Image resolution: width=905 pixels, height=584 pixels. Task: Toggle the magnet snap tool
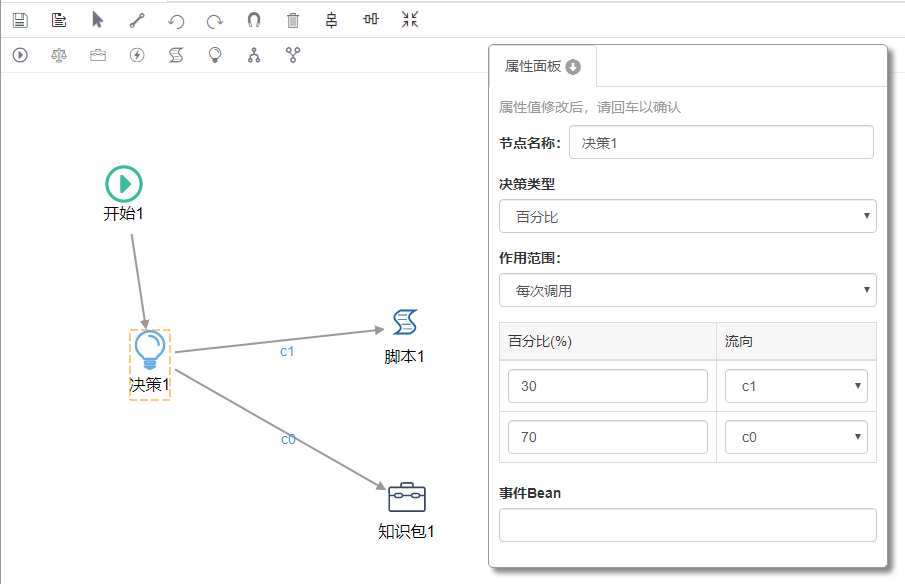coord(254,20)
